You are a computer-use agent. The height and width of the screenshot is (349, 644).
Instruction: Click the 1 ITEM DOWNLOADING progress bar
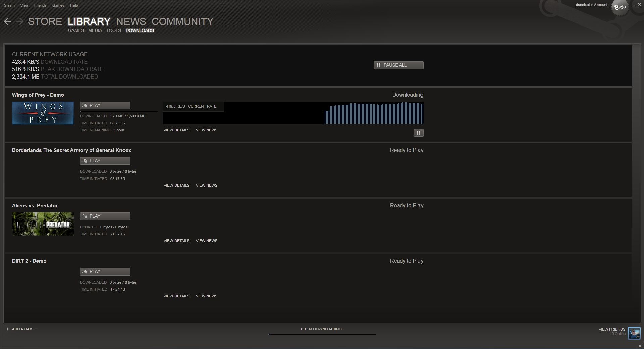(x=321, y=334)
